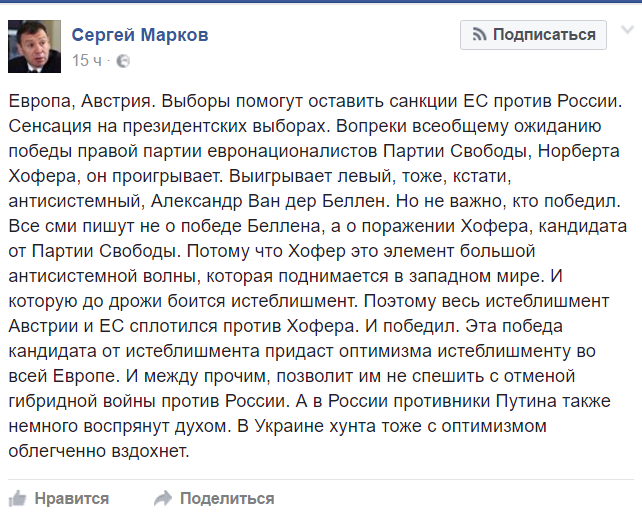Expand the post options chevron menu
This screenshot has height=517, width=642.
(x=627, y=30)
